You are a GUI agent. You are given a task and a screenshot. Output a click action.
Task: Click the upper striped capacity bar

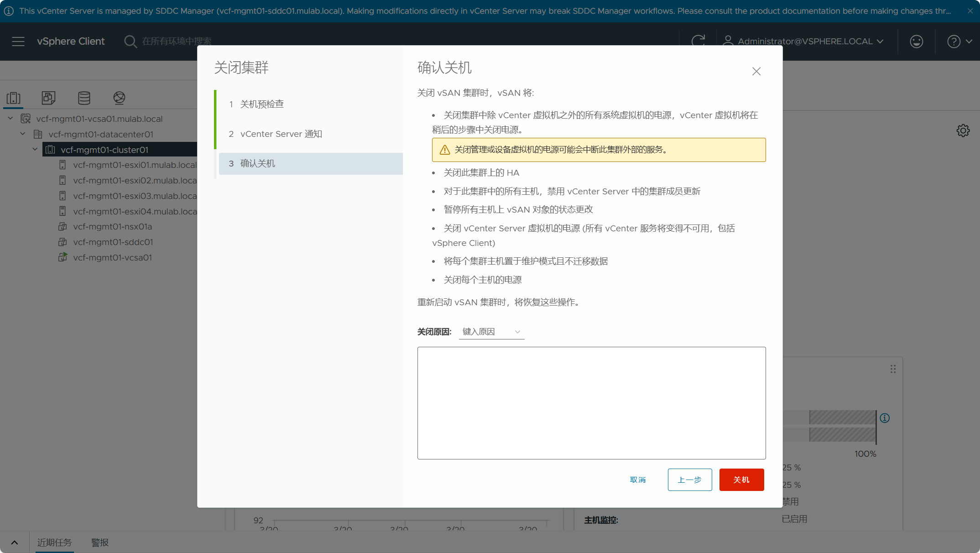coord(843,417)
